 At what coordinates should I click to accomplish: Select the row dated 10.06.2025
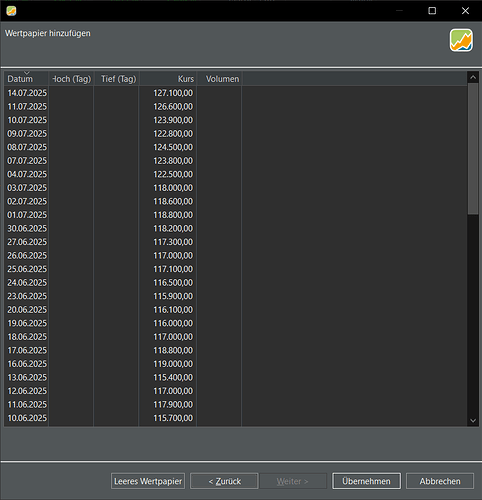tap(235, 418)
